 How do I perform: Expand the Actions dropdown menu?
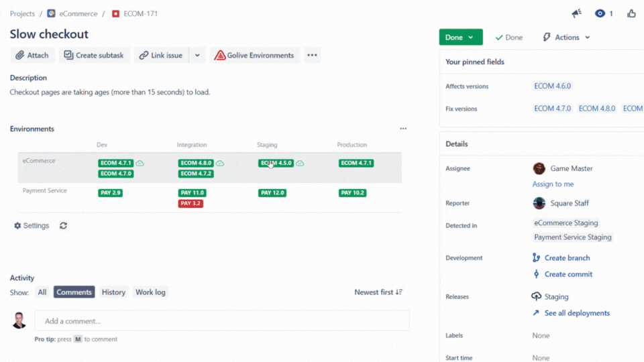click(566, 38)
